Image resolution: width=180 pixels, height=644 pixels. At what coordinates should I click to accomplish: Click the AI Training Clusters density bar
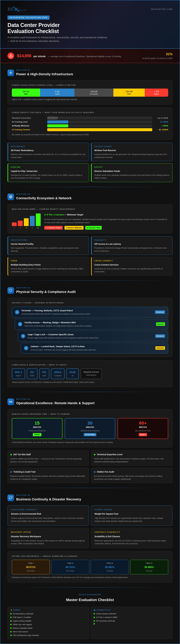(x=100, y=130)
